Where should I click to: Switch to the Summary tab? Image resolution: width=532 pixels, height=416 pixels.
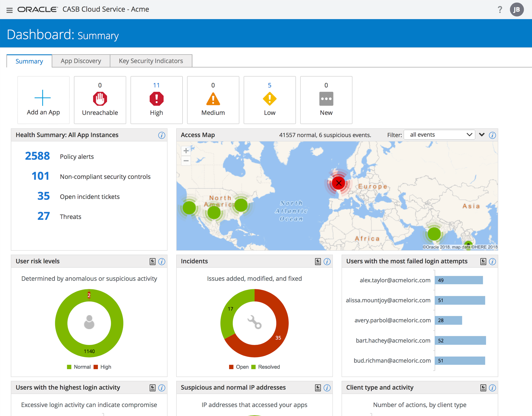pos(29,61)
